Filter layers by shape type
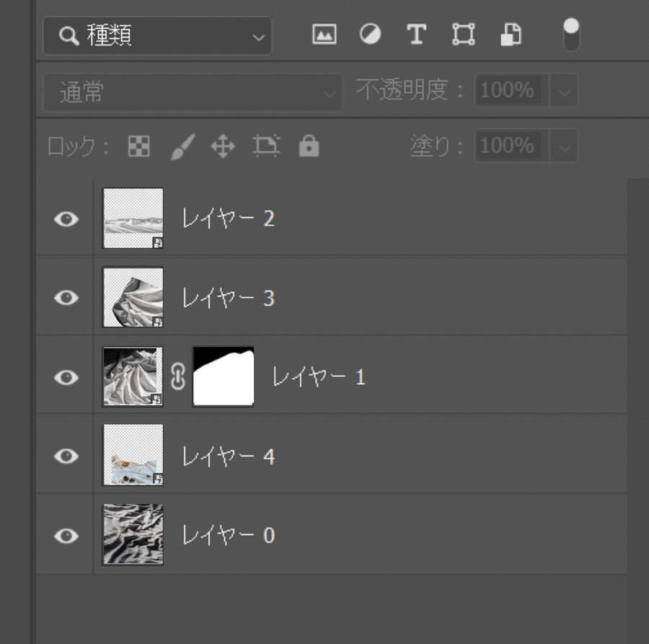Image resolution: width=649 pixels, height=644 pixels. click(463, 35)
